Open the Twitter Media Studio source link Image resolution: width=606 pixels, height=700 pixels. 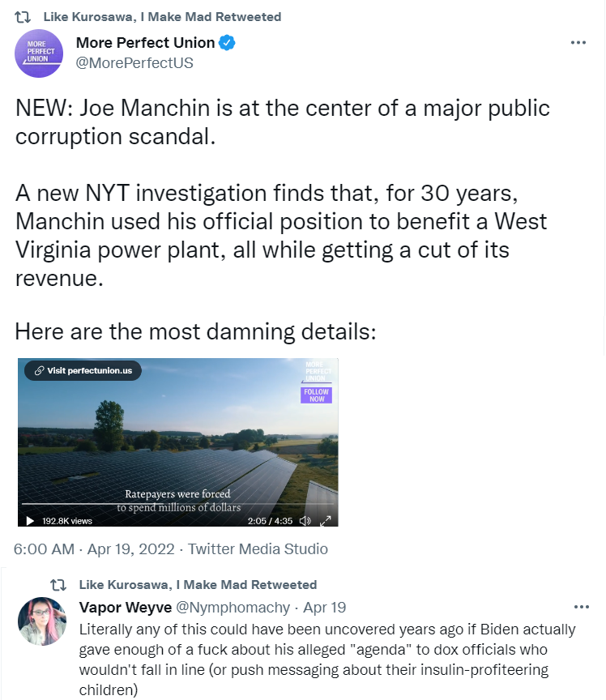258,548
